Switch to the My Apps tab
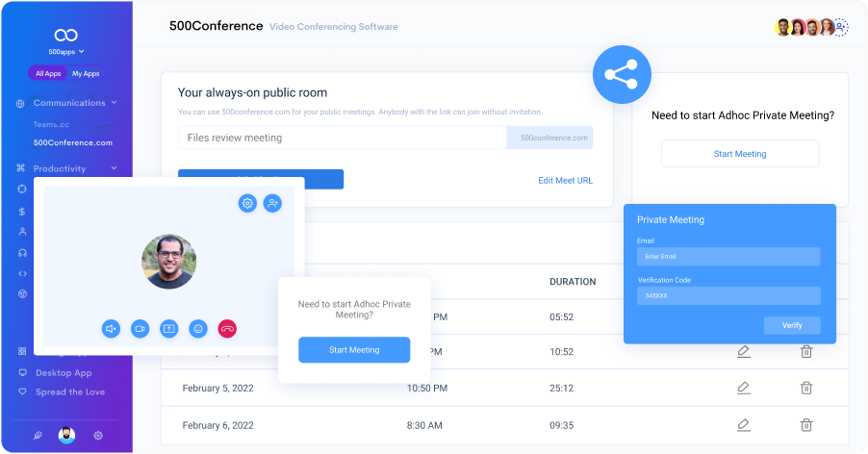 coord(86,73)
